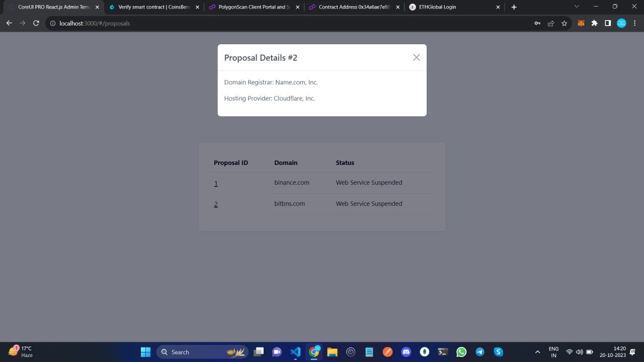644x362 pixels.
Task: Click the bitbns.com domain cell
Action: click(290, 204)
